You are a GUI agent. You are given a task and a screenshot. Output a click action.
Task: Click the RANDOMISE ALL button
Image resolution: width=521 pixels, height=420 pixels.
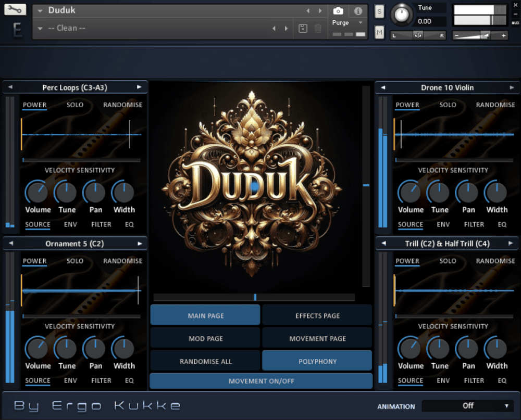(205, 361)
